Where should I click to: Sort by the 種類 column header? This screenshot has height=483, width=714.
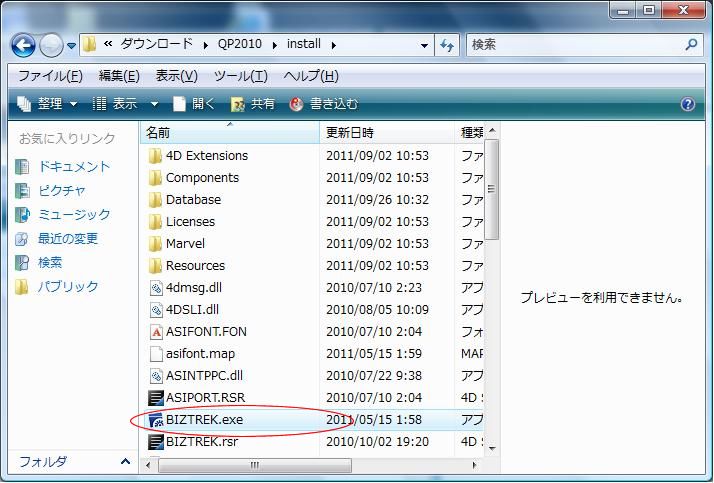470,132
